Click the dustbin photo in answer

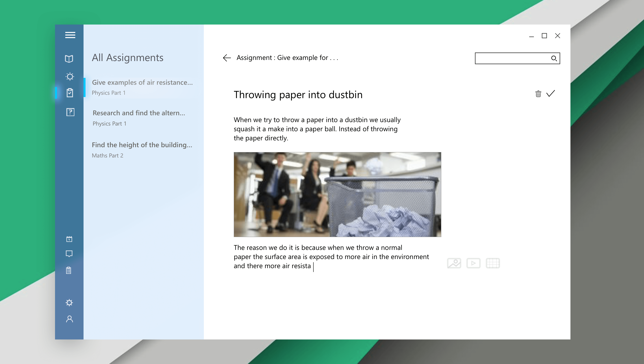(x=337, y=194)
